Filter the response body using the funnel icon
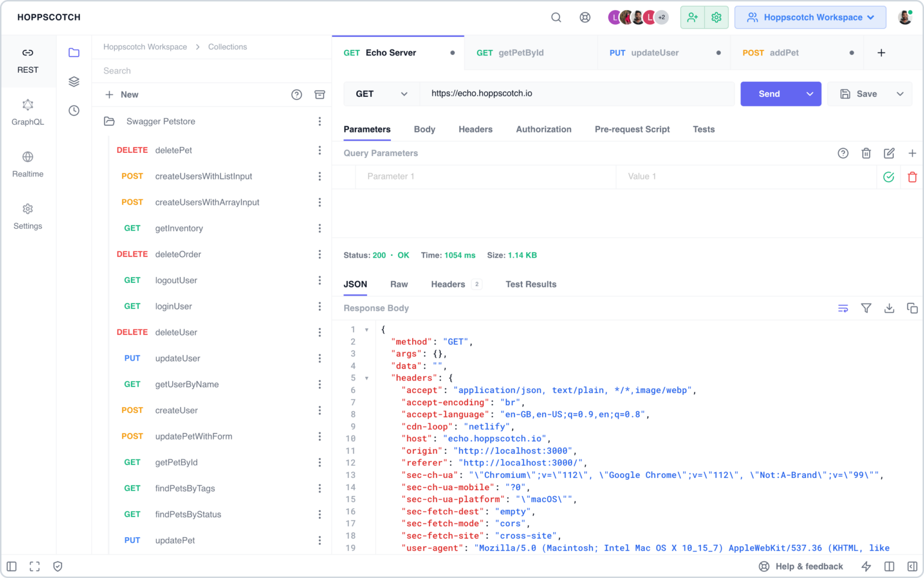924x578 pixels. tap(866, 308)
